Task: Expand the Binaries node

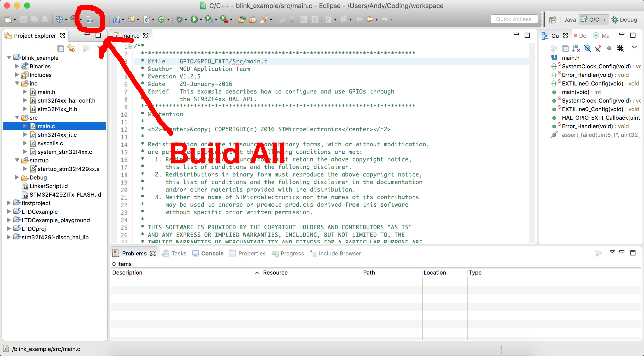Action: (17, 66)
